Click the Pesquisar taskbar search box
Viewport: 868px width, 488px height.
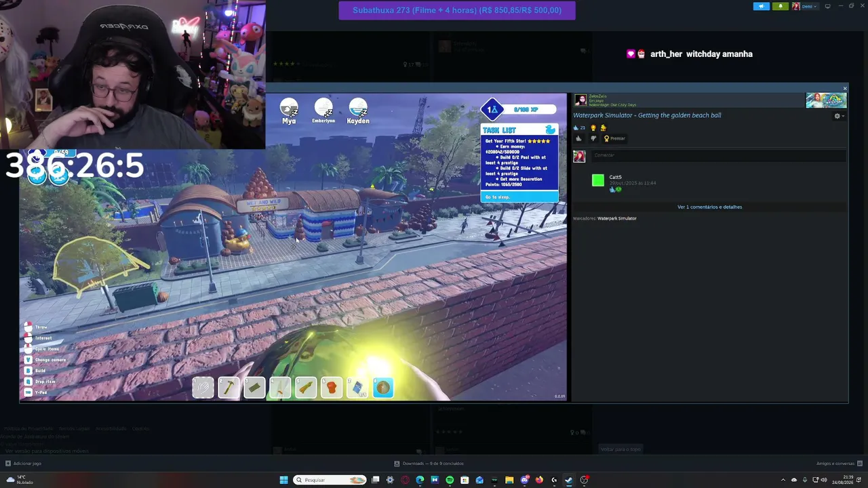click(x=330, y=480)
